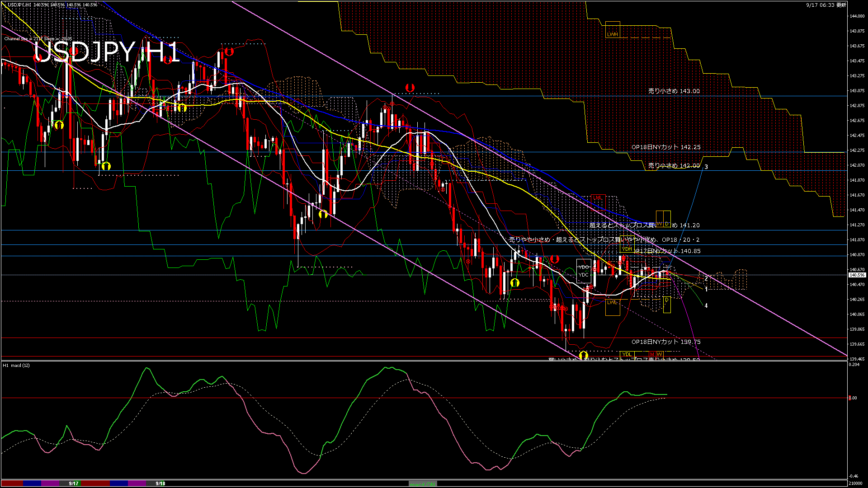This screenshot has width=868, height=488.
Task: Click the OP18日NYカット 139.75 label
Action: tap(666, 342)
